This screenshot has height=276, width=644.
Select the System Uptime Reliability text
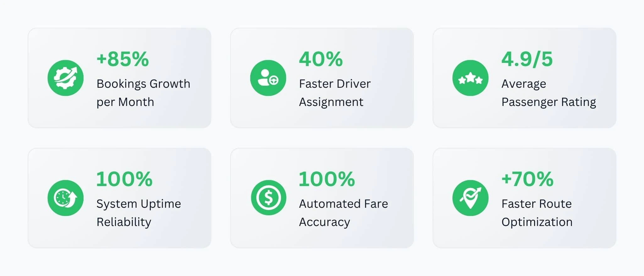coord(139,213)
